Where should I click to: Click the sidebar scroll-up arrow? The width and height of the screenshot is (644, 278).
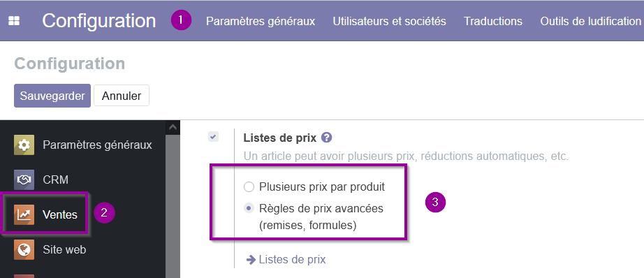(x=173, y=127)
